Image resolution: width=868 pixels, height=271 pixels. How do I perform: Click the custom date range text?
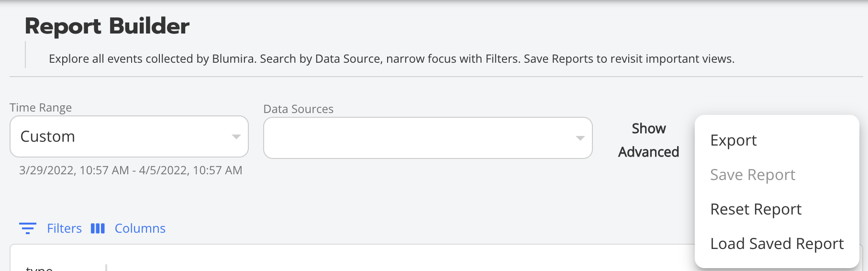[x=131, y=170]
